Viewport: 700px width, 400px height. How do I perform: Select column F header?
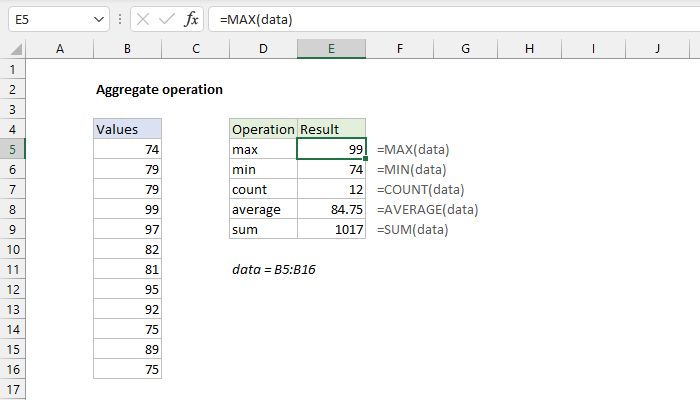(400, 49)
